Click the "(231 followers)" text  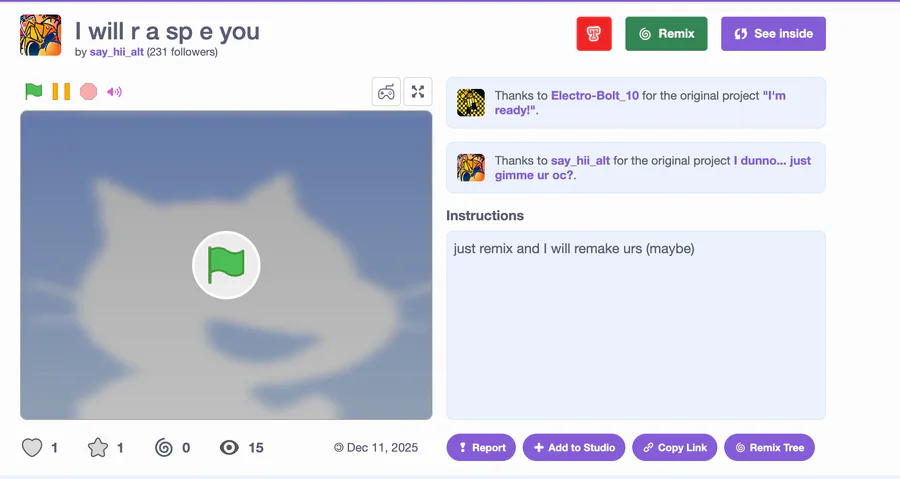[182, 52]
